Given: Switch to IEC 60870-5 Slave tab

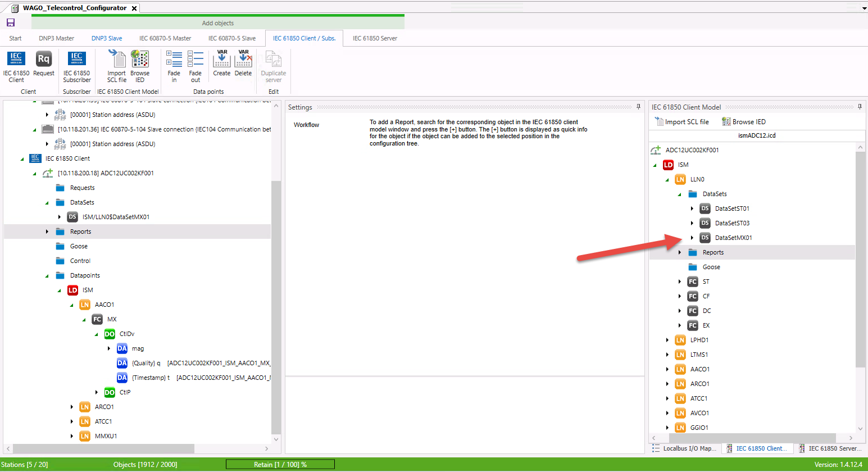Looking at the screenshot, I should coord(232,38).
